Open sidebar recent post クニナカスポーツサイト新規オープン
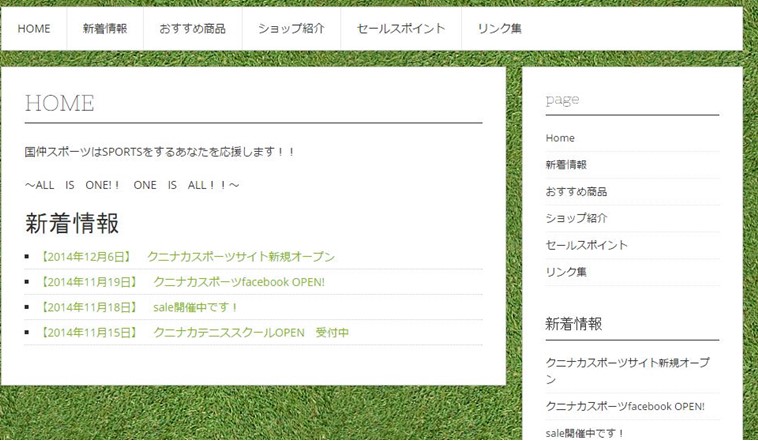The width and height of the screenshot is (758, 441). point(627,371)
